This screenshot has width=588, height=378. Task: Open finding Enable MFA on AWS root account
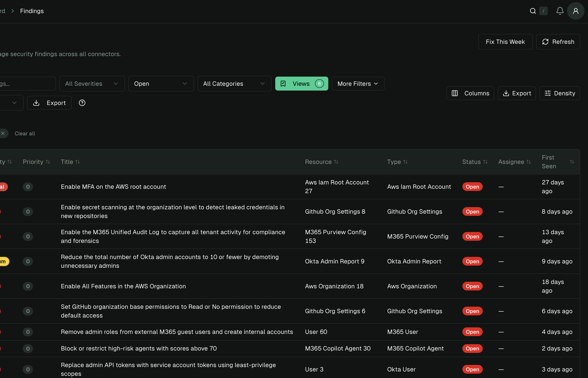coord(113,187)
